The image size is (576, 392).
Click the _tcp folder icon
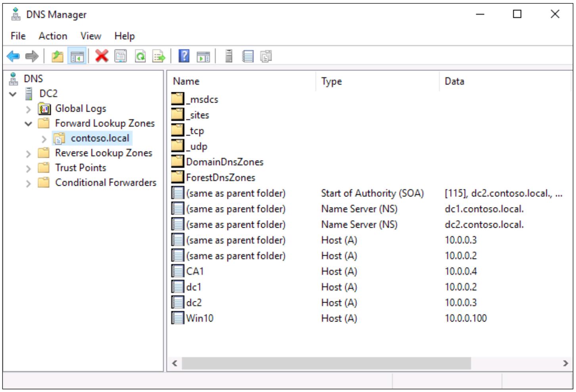pos(178,130)
